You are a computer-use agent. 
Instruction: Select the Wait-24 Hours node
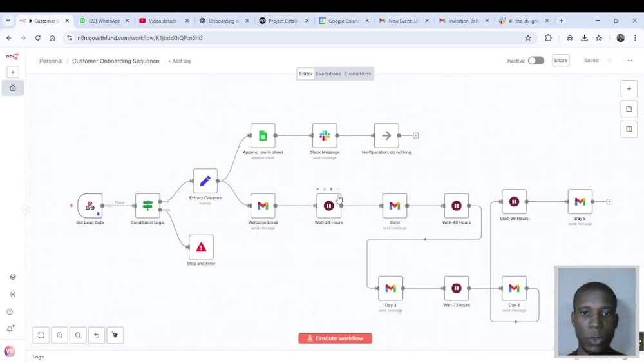pos(328,206)
